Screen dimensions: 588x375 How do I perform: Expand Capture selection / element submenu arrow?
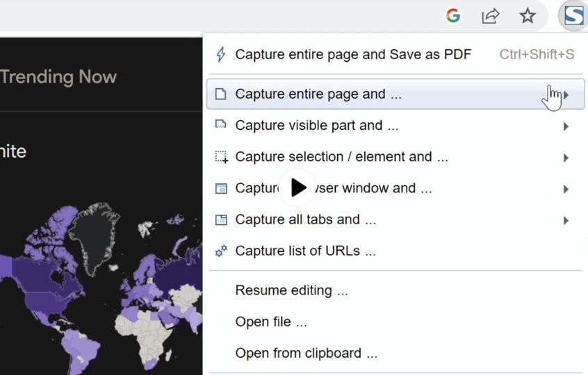coord(566,158)
